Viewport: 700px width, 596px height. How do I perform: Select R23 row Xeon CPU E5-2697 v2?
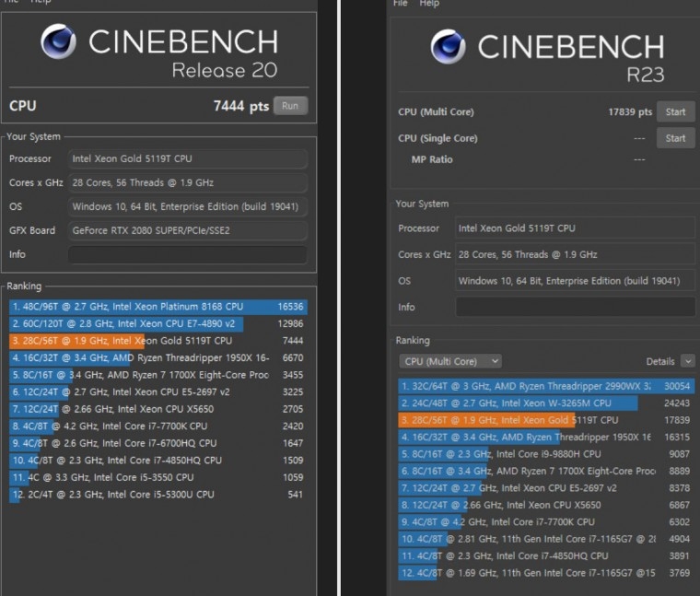[546, 488]
